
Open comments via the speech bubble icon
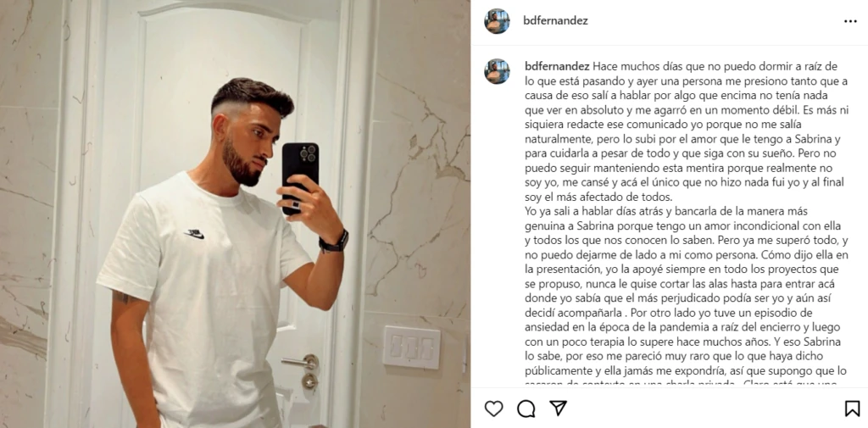click(526, 409)
